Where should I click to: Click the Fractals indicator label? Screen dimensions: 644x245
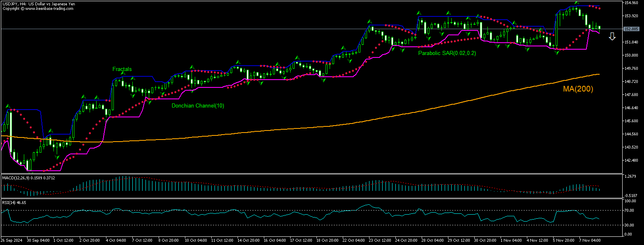pyautogui.click(x=122, y=69)
